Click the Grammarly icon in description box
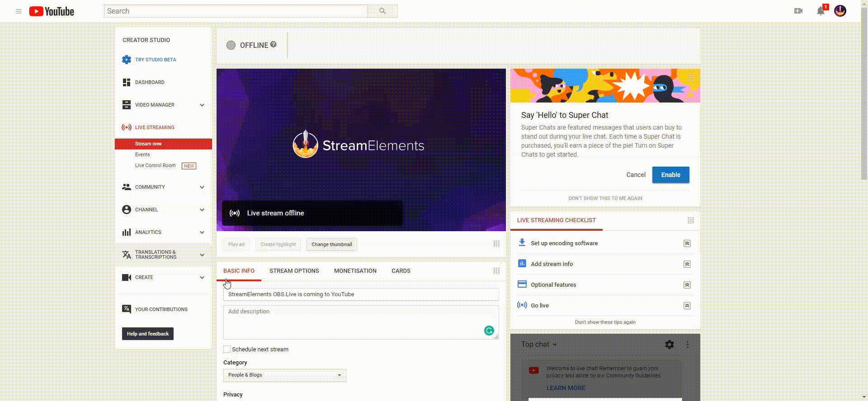868x401 pixels. (489, 331)
